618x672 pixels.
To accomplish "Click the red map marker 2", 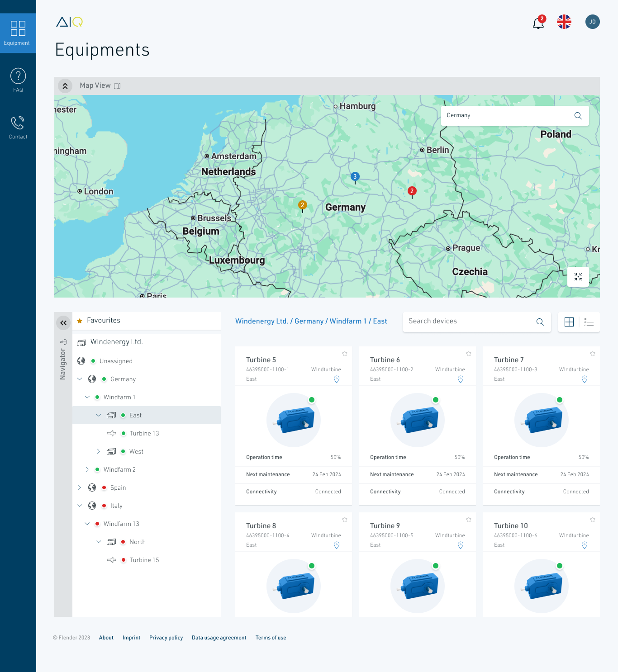I will tap(412, 191).
